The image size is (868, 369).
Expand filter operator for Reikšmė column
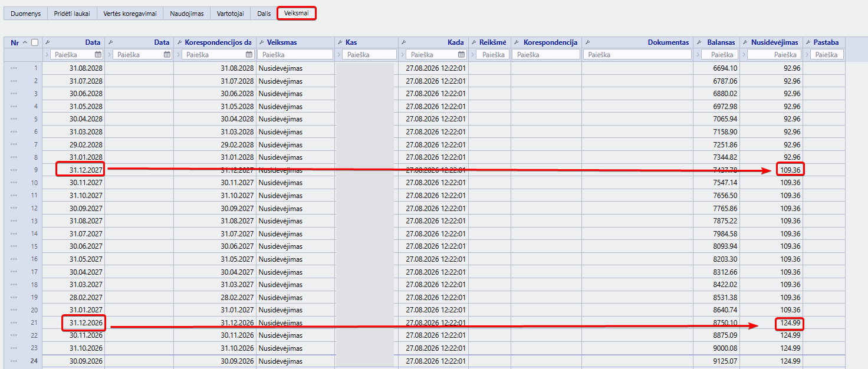point(473,54)
